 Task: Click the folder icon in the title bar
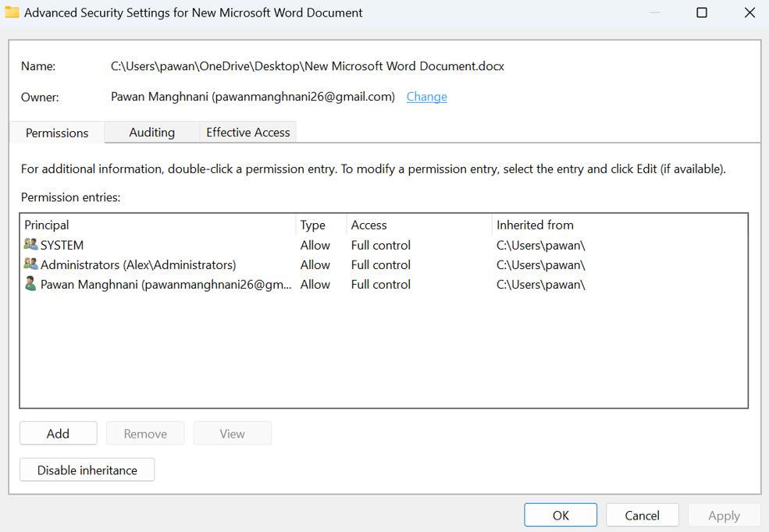12,12
